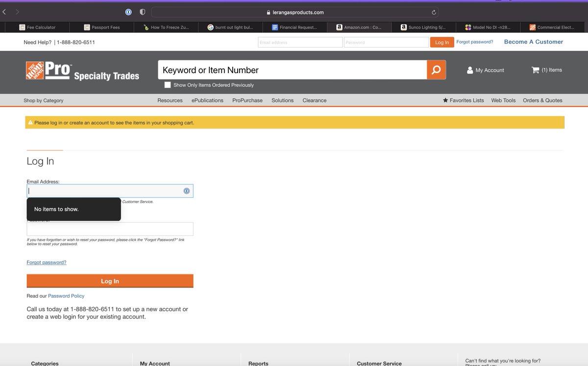Viewport: 588px width, 366px height.
Task: Open the Solutions menu
Action: [x=283, y=100]
